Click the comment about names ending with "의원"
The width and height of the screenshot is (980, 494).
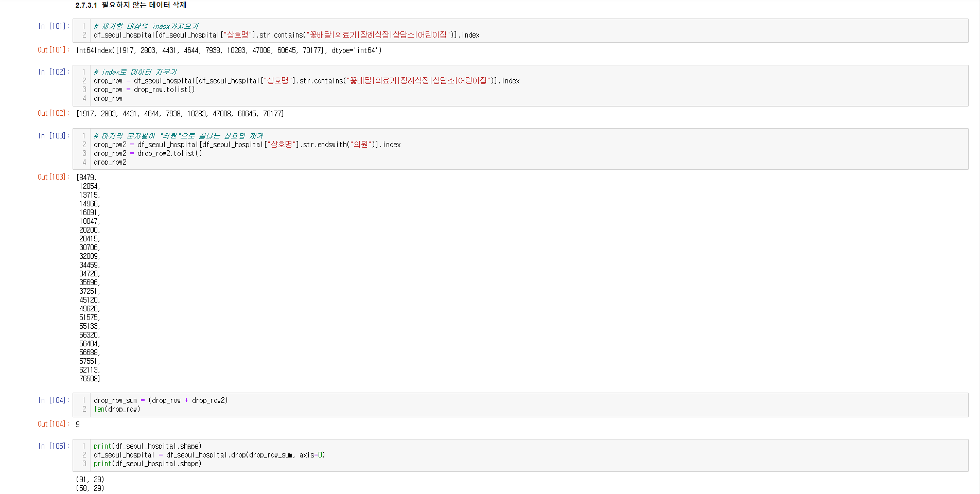pyautogui.click(x=178, y=136)
